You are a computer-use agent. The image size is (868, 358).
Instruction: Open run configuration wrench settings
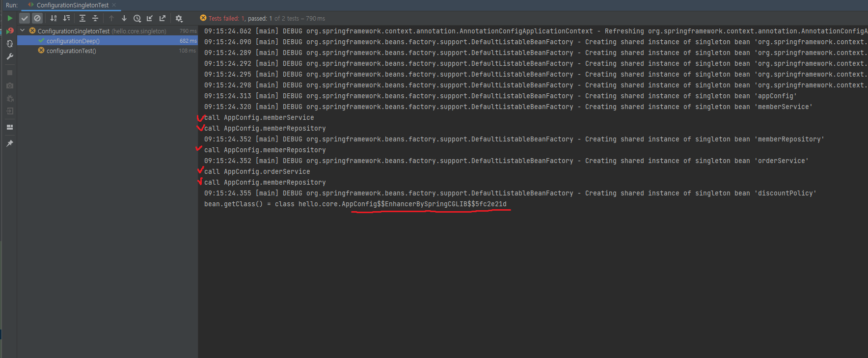[10, 56]
